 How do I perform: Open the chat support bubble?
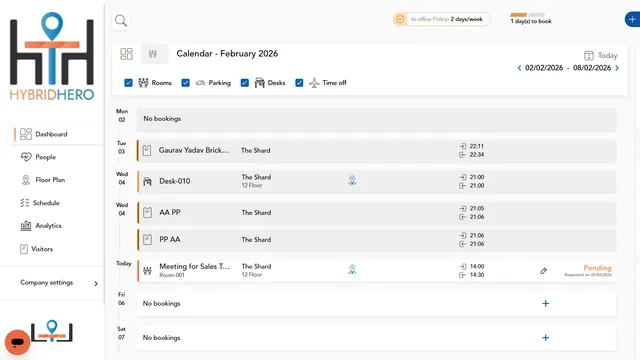(x=18, y=342)
